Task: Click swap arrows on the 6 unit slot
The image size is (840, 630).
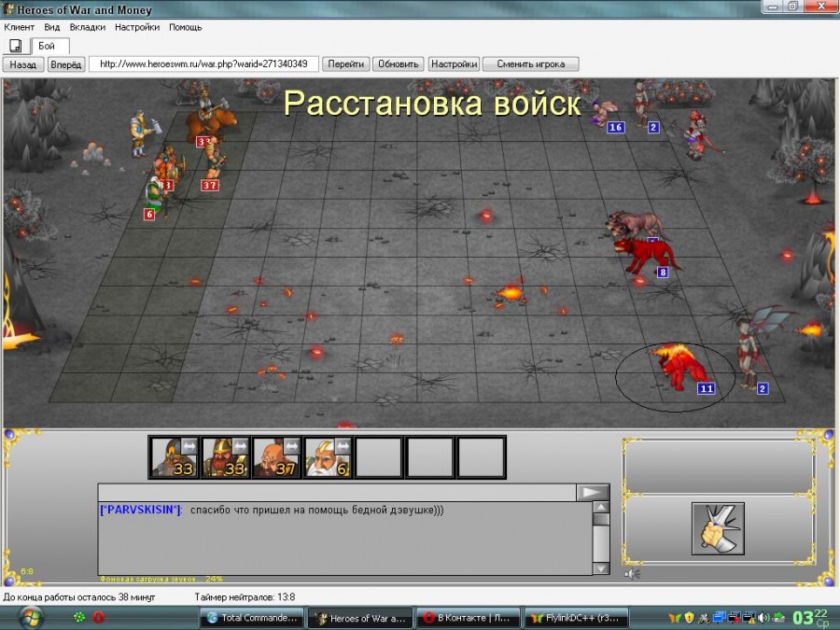Action: click(343, 446)
